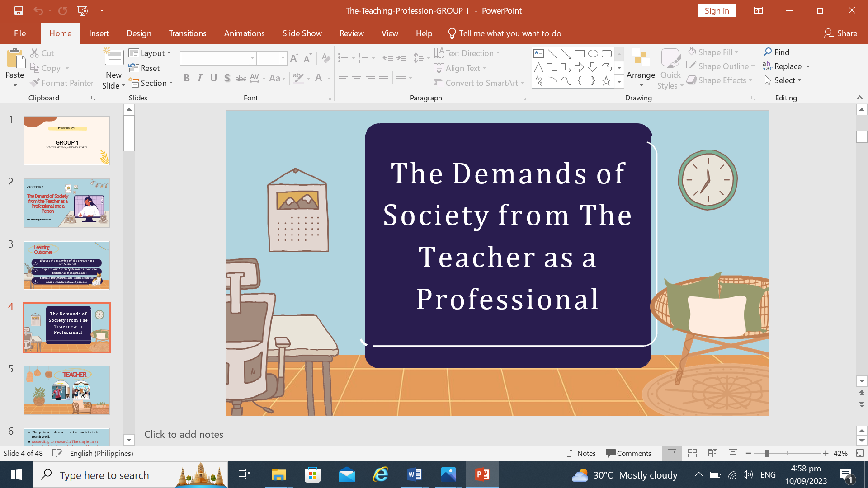
Task: Pick the five-point Star shape
Action: pyautogui.click(x=606, y=81)
